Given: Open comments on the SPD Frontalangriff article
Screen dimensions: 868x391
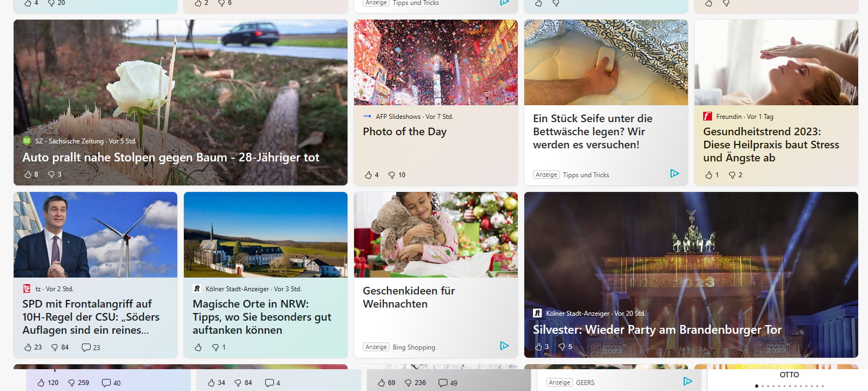Looking at the screenshot, I should pyautogui.click(x=86, y=347).
